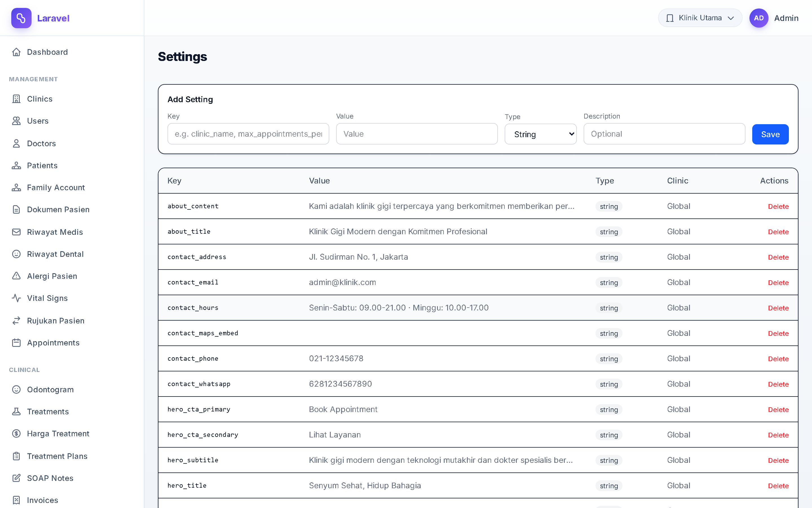The image size is (812, 508).
Task: Click the contact_hours key cell
Action: (x=193, y=308)
